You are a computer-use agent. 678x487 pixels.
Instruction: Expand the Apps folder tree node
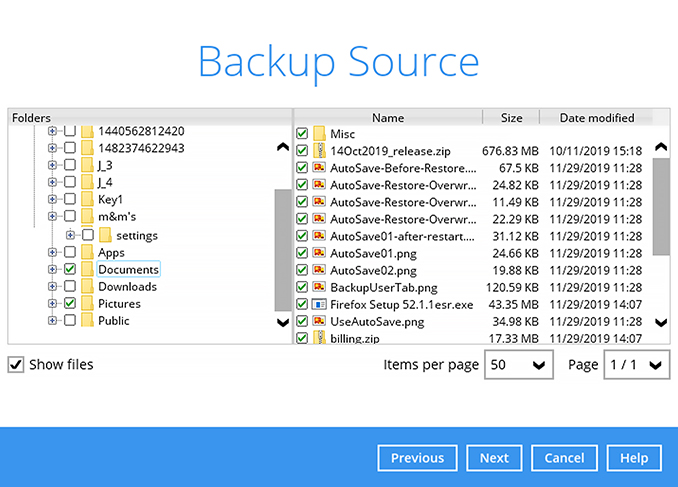(52, 252)
